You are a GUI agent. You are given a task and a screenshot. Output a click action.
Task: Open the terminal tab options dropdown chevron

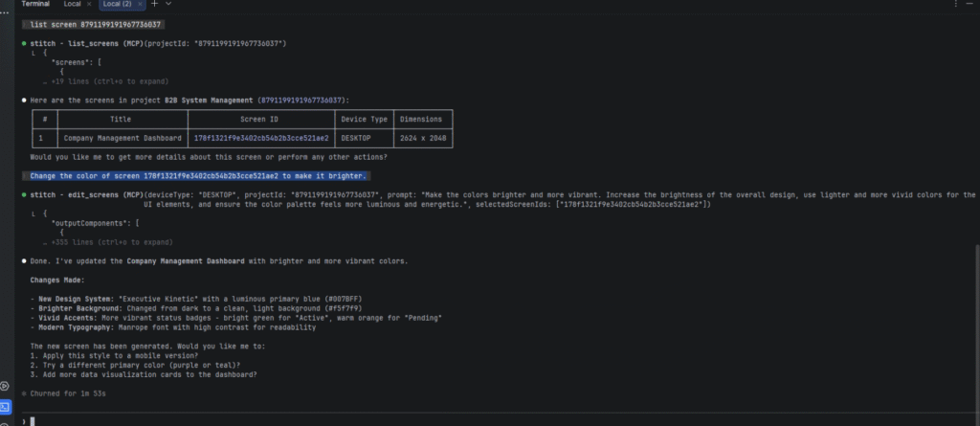click(168, 5)
